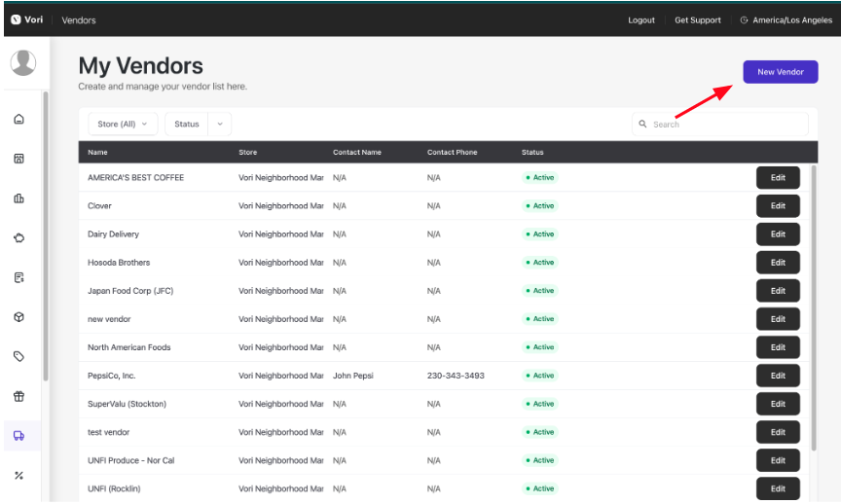
Task: Select AMERICA'S BEST COFFEE name
Action: [x=135, y=177]
